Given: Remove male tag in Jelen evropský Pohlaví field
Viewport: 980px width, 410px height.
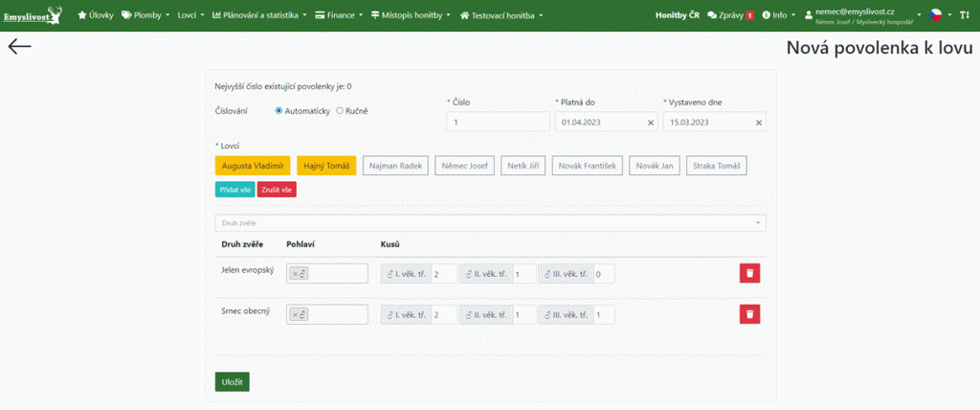Looking at the screenshot, I should tap(295, 274).
